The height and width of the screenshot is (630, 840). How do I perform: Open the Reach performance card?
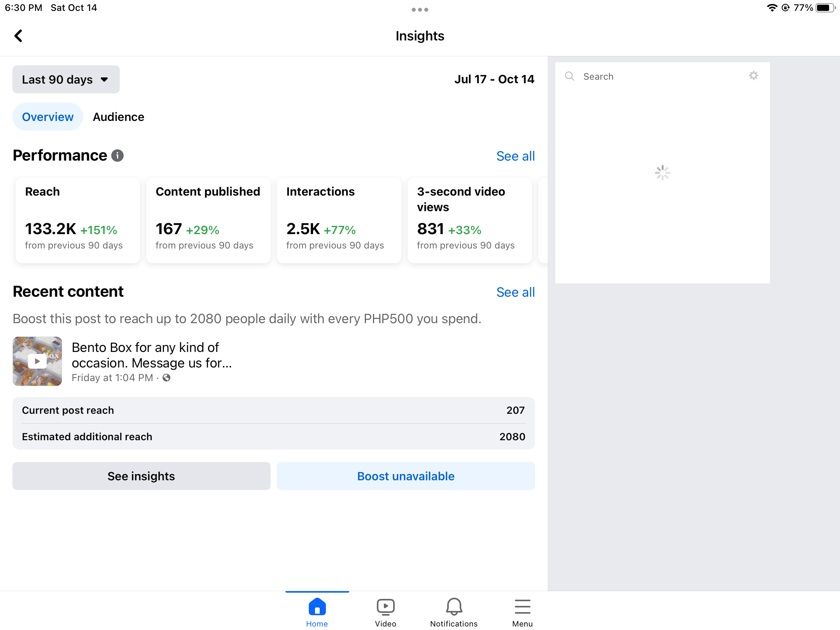pos(78,220)
